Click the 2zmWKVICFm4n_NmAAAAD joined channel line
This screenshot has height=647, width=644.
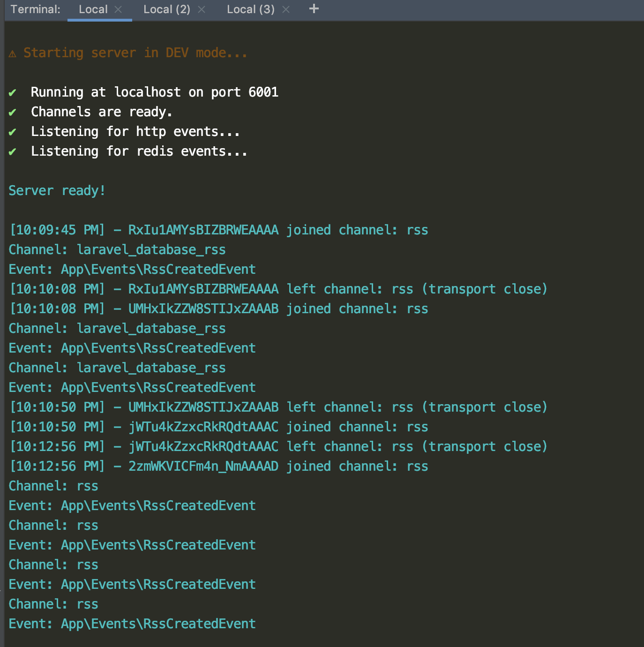click(219, 466)
